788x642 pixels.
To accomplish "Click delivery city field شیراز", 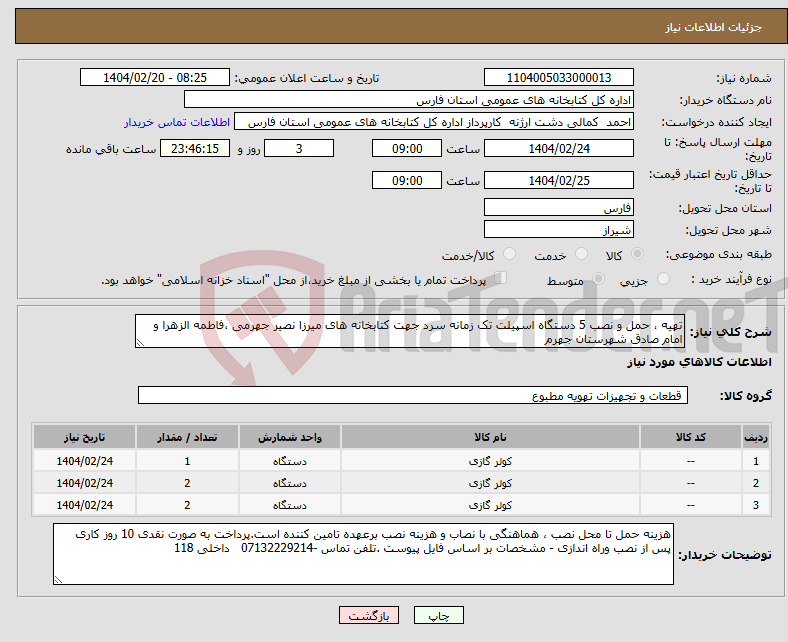I will 559,229.
